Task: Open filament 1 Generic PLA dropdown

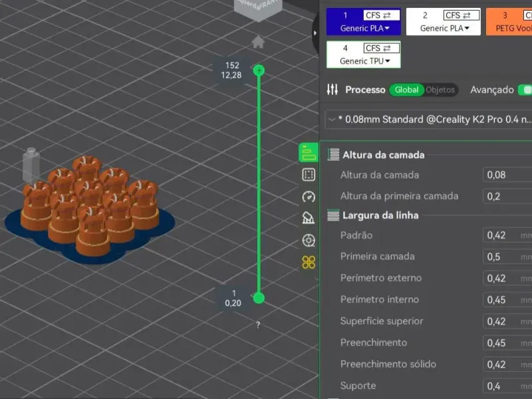Action: tap(364, 28)
